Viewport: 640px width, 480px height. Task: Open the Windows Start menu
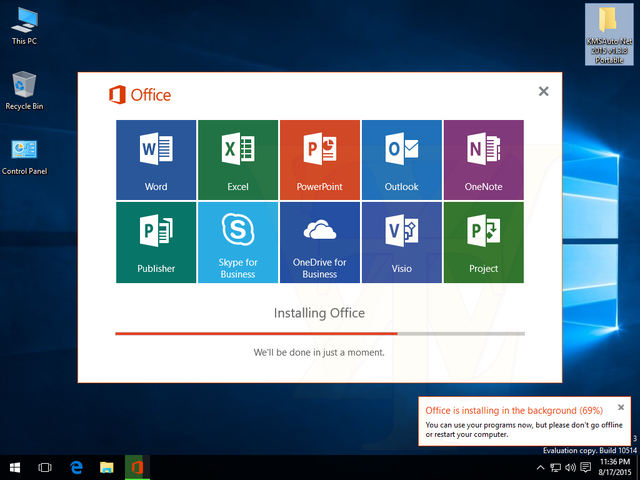(x=15, y=467)
